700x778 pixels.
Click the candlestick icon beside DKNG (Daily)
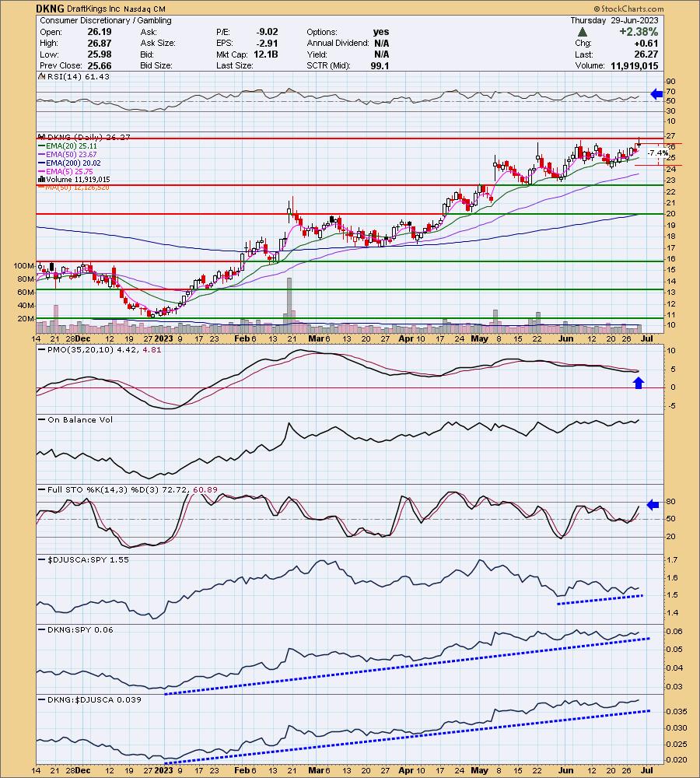coord(42,137)
